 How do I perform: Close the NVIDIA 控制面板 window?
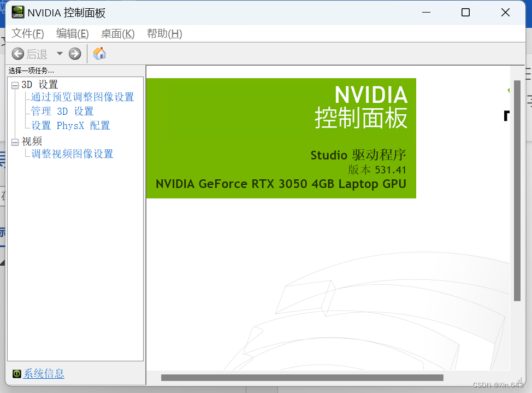point(505,13)
